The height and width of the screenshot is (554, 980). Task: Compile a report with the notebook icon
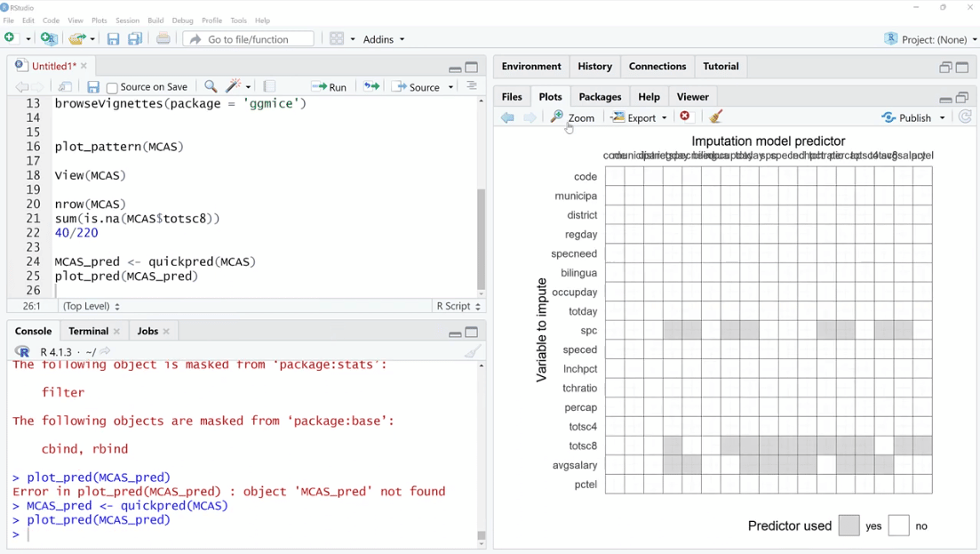(x=269, y=86)
